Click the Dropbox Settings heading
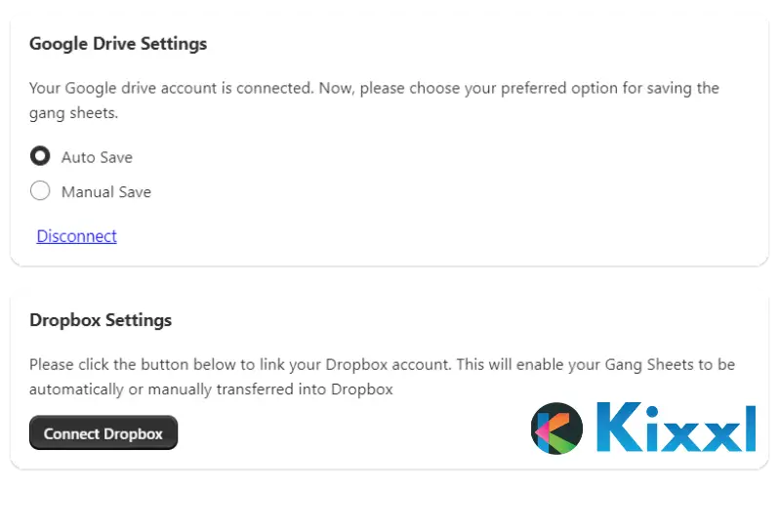 click(101, 320)
